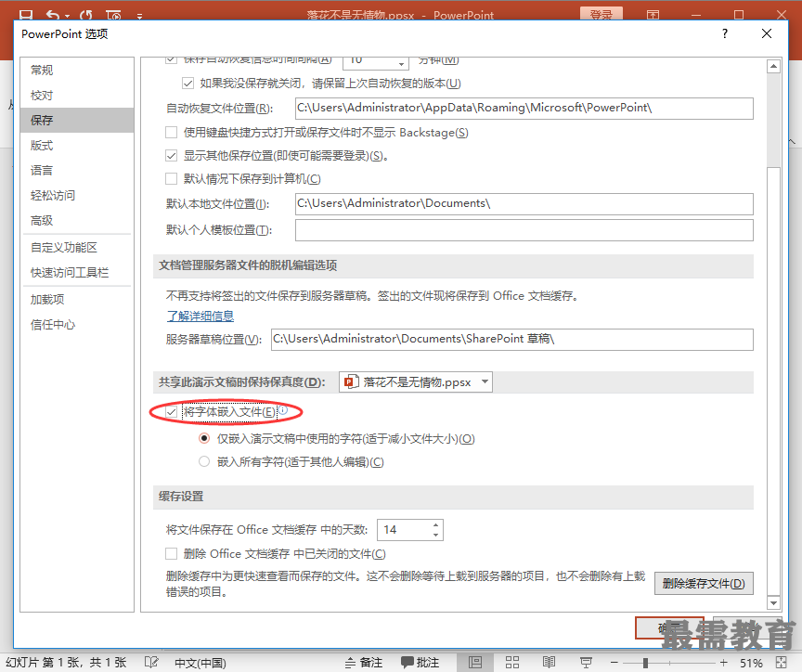Click the 删除缓存文件 button

(704, 584)
